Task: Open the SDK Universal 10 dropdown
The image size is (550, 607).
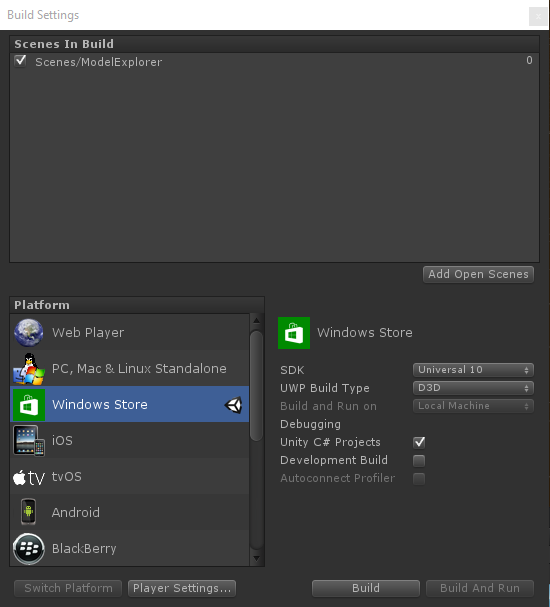Action: pos(473,370)
